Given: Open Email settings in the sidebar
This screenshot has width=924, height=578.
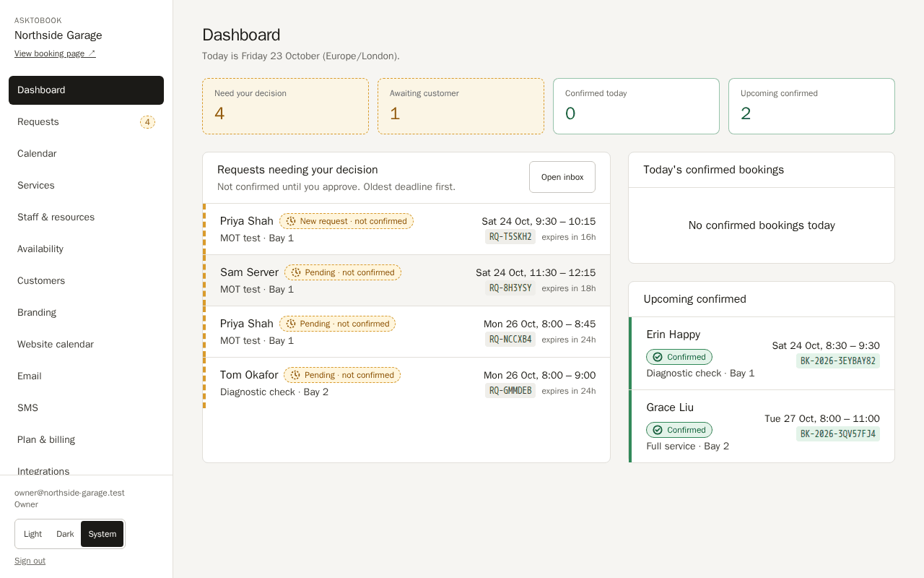Looking at the screenshot, I should click(x=86, y=376).
